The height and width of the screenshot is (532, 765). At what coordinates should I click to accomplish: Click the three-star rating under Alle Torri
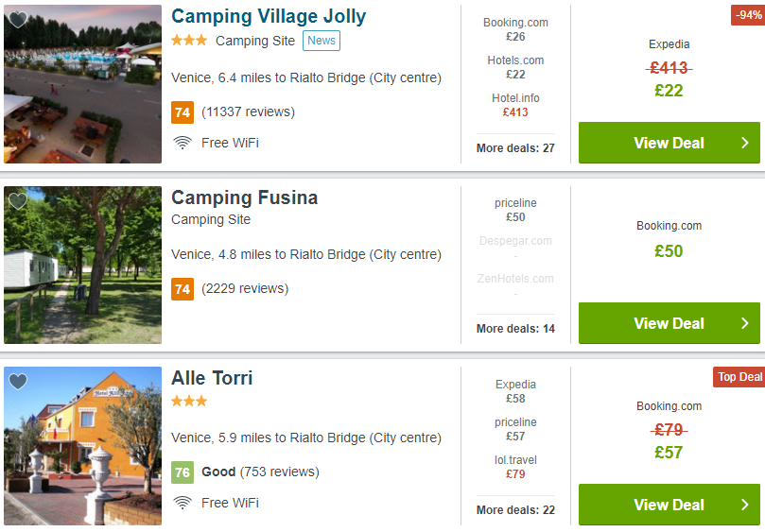coord(189,402)
